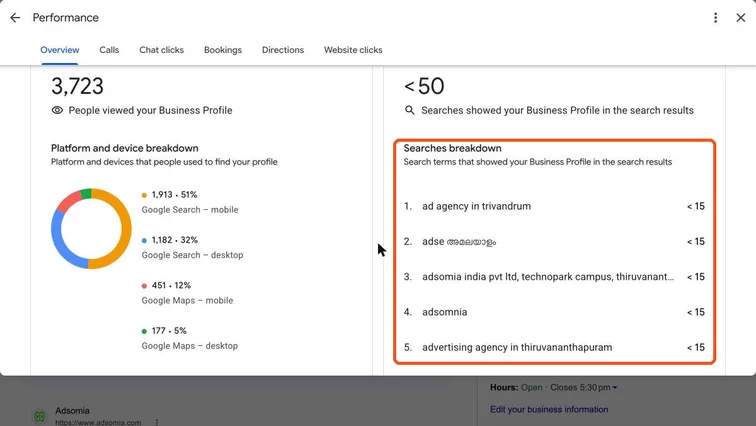This screenshot has height=426, width=756.
Task: Click the '177 · 5%' value
Action: [169, 331]
